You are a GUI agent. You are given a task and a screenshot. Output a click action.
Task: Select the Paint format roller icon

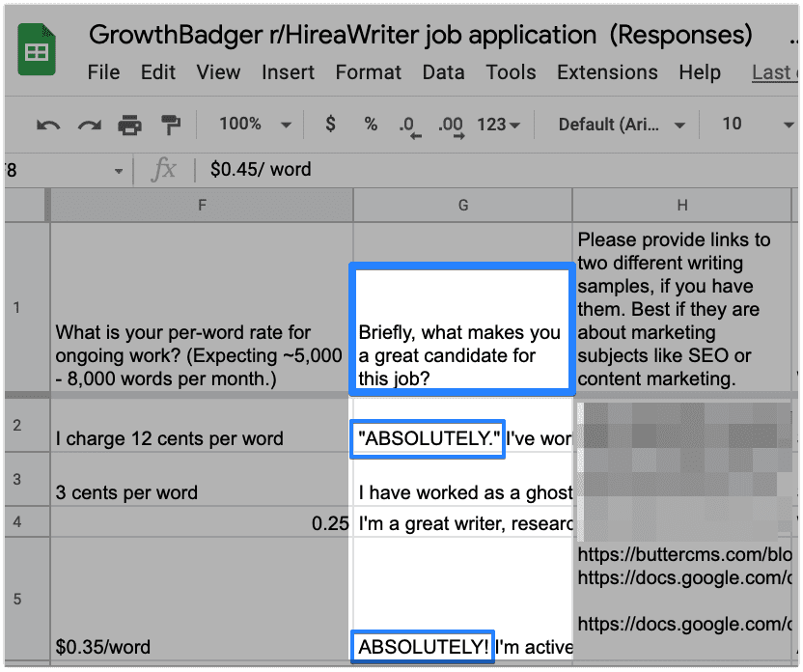tap(171, 125)
